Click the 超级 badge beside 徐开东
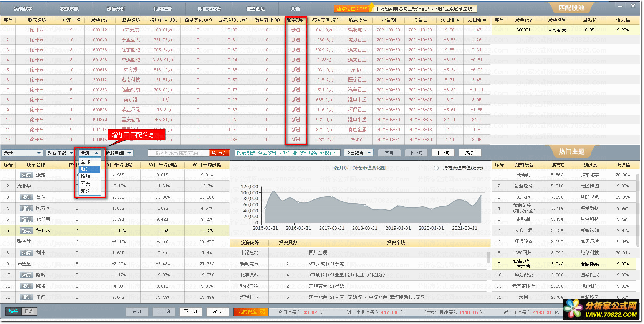Screen dimensions: 644x324 pos(26,230)
